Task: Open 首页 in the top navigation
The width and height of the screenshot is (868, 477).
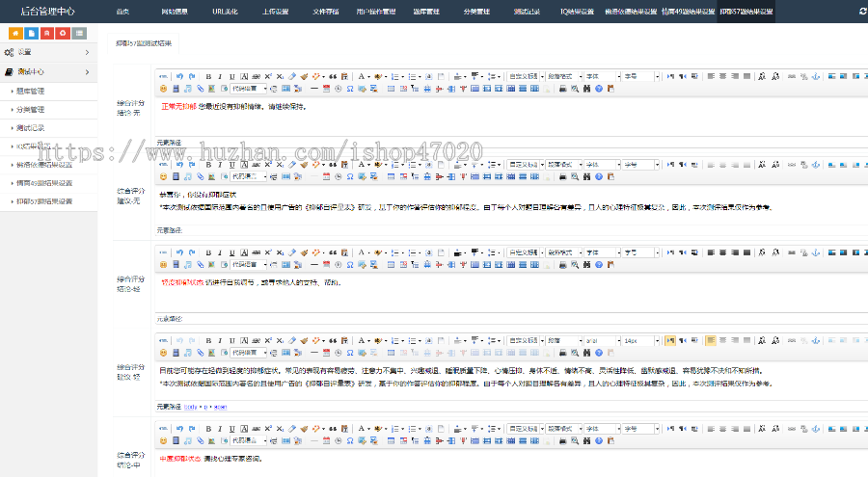Action: 122,11
